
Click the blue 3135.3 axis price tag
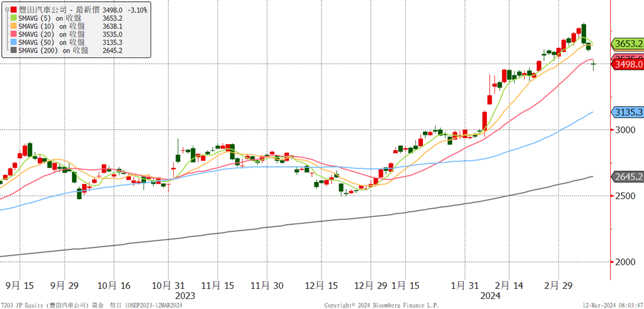click(x=627, y=112)
